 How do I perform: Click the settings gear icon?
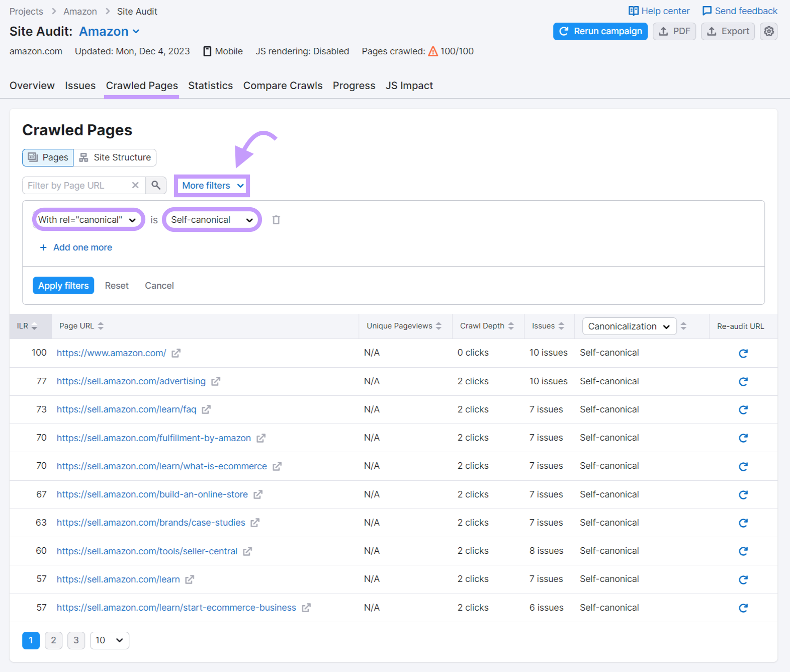[x=768, y=31]
